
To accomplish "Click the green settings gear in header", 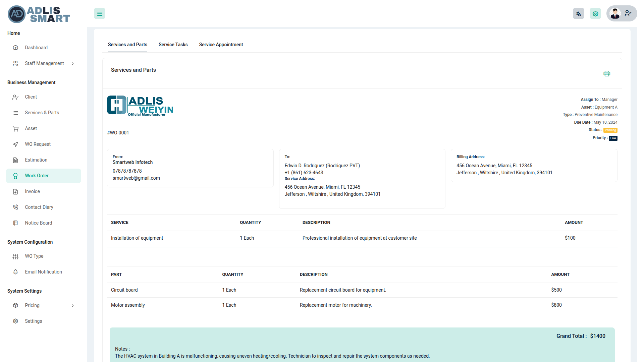I will point(595,14).
